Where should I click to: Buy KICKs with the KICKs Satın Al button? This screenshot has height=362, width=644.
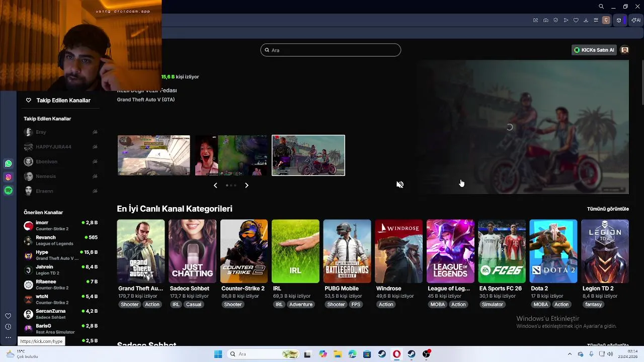tap(594, 50)
